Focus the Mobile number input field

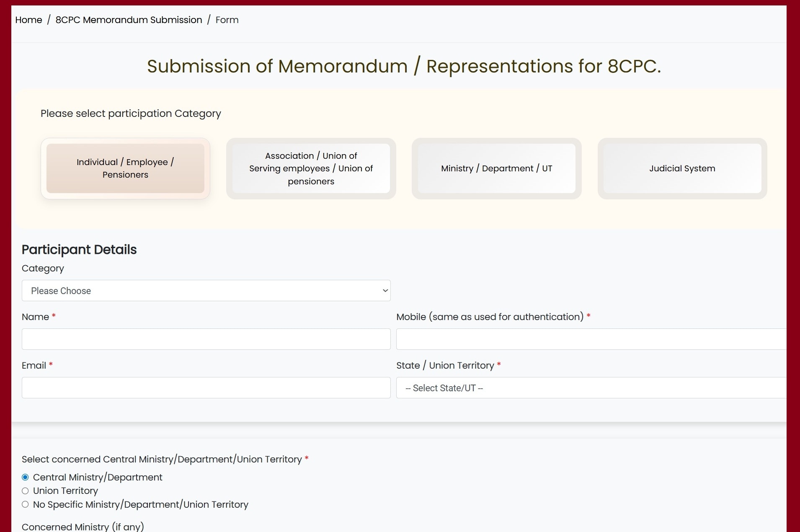[x=591, y=339]
